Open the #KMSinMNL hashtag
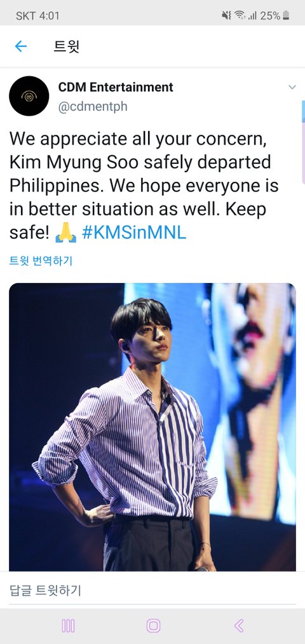This screenshot has width=305, height=644. click(134, 232)
